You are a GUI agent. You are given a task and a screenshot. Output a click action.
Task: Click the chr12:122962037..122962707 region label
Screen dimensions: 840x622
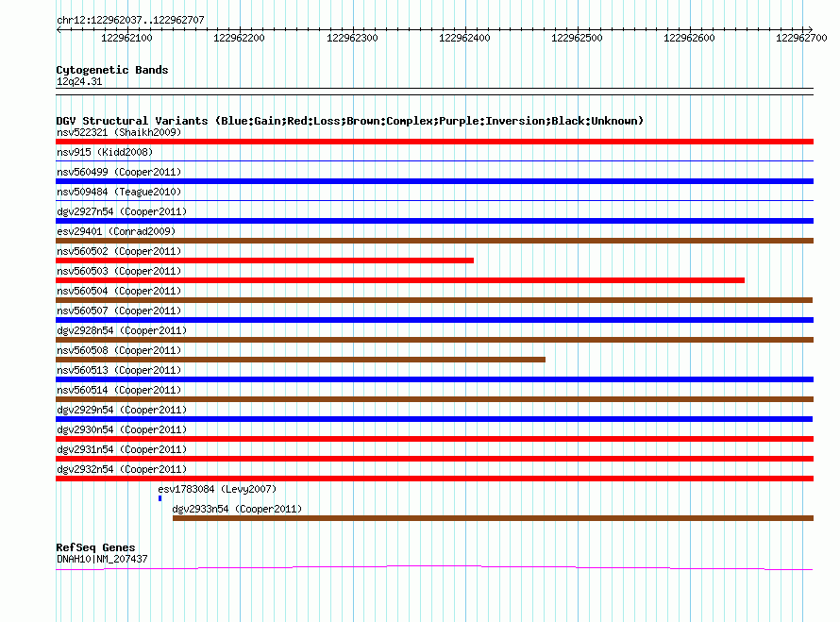click(130, 20)
